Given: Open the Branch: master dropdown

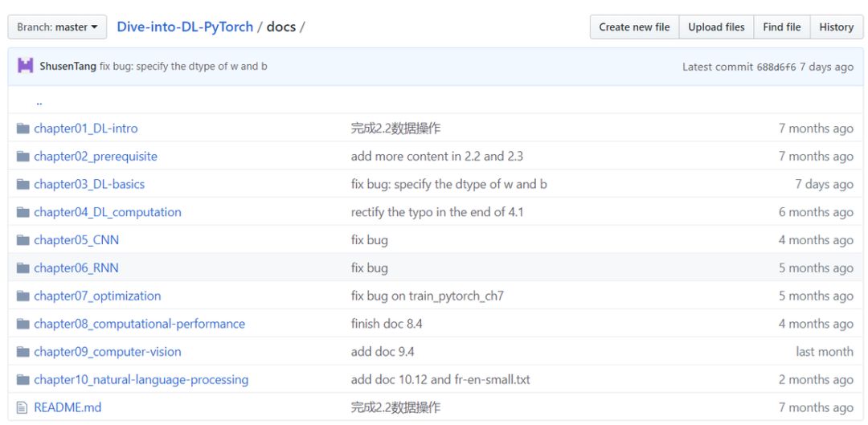Looking at the screenshot, I should [x=57, y=27].
